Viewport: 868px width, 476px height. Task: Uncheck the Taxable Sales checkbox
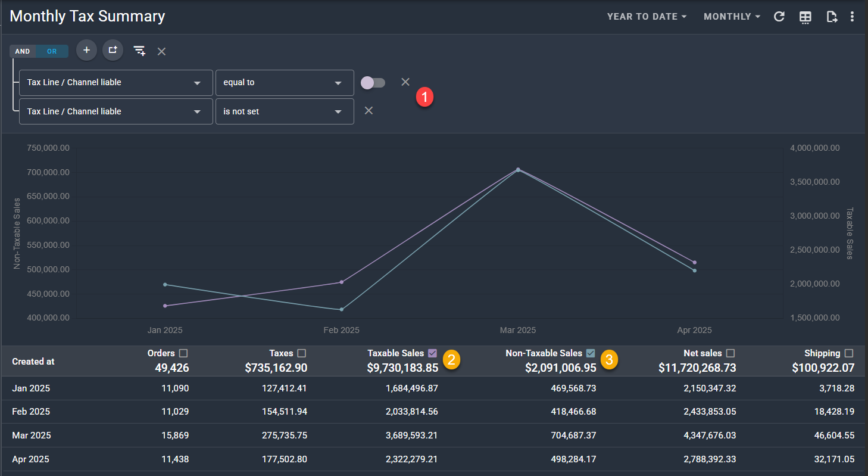click(433, 353)
